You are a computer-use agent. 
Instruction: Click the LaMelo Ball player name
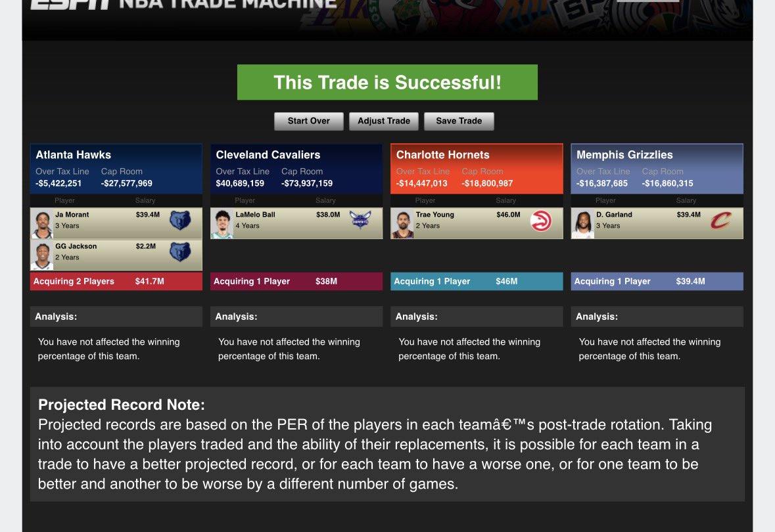[255, 215]
